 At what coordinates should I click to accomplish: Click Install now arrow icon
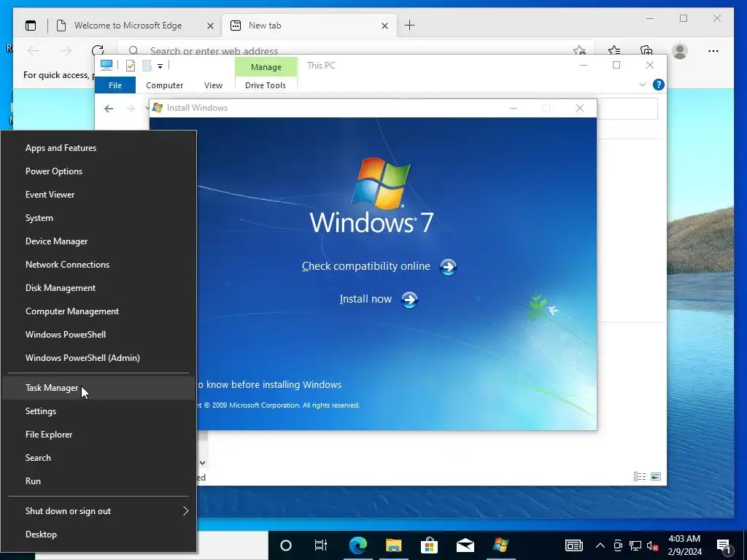(410, 300)
